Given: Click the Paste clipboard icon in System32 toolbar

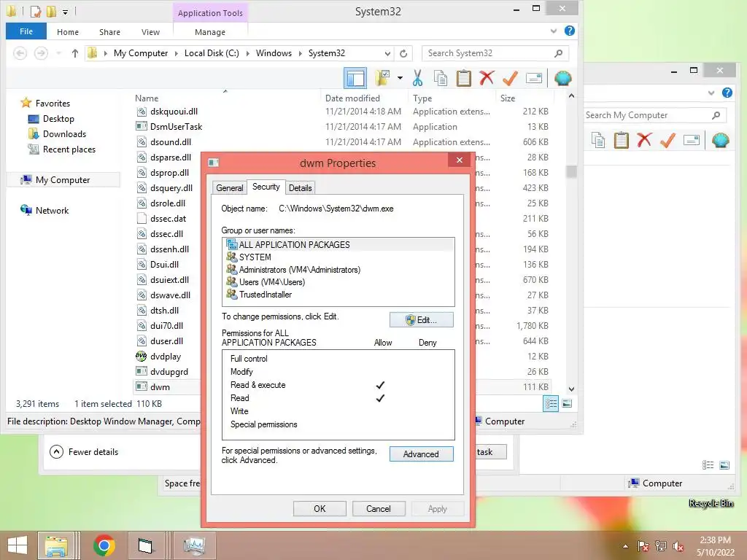Looking at the screenshot, I should [x=463, y=78].
